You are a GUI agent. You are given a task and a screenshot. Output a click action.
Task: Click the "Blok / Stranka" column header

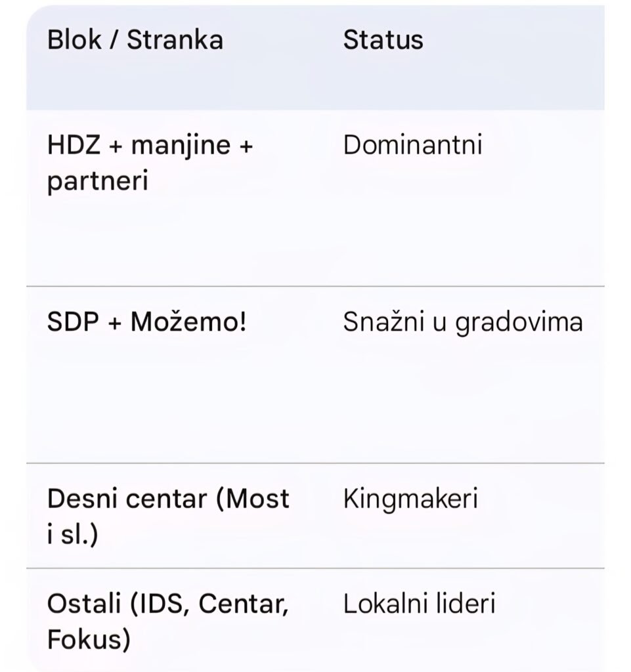(x=135, y=40)
